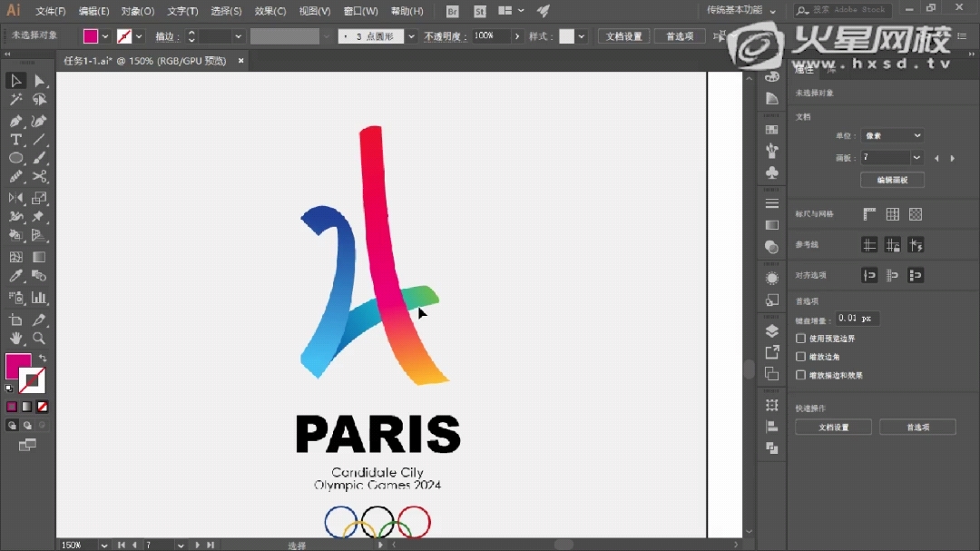This screenshot has width=980, height=551.
Task: Open the 文件(F) menu
Action: coord(50,11)
